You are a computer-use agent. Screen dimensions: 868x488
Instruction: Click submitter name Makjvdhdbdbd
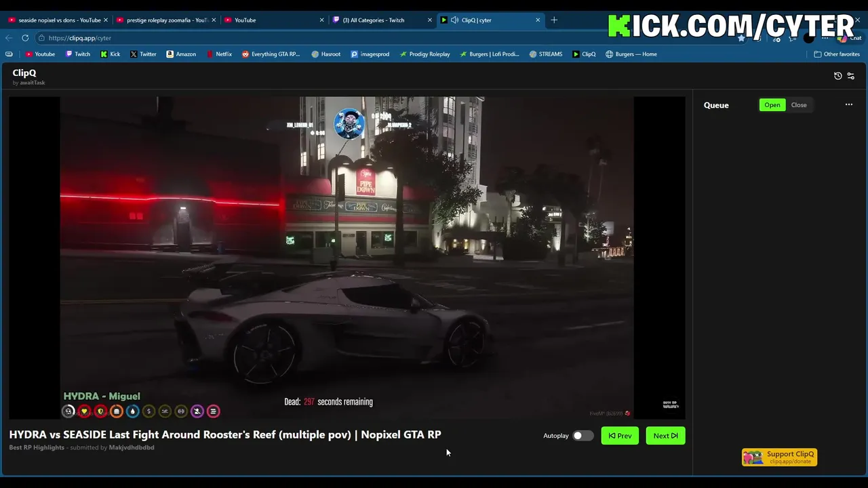pyautogui.click(x=132, y=447)
